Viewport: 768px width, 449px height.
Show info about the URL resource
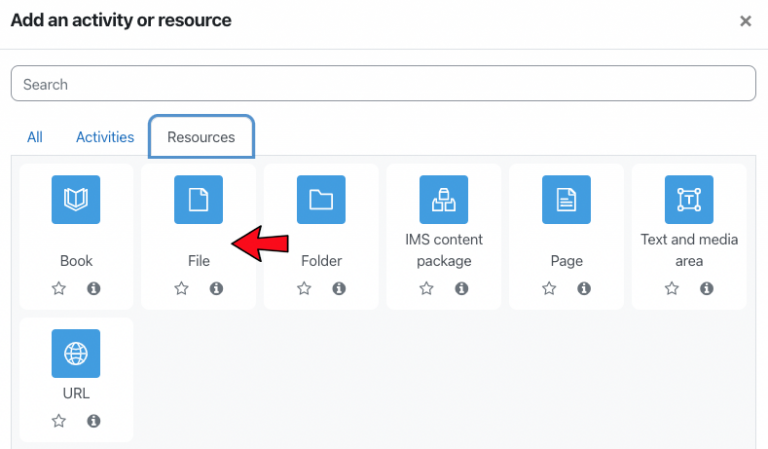point(94,421)
